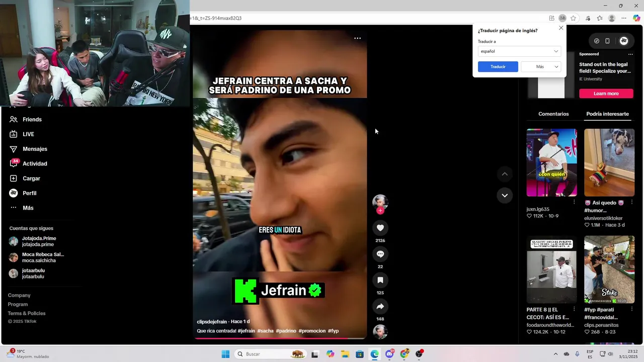Seek within the video progress bar

coord(280,338)
